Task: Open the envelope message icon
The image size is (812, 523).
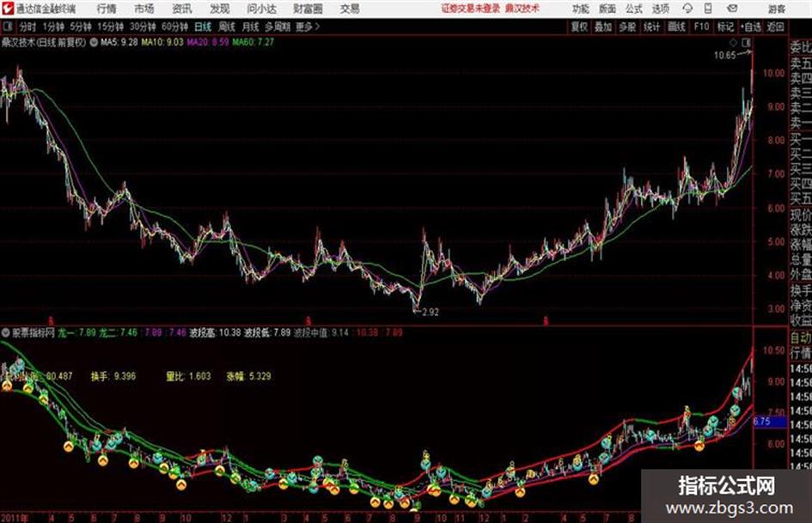Action: (732, 9)
